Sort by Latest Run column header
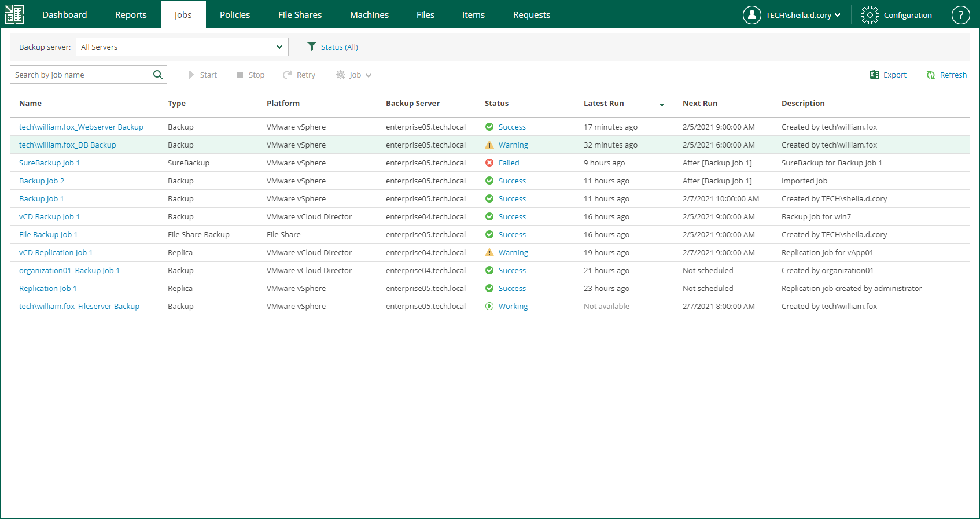 click(x=603, y=103)
